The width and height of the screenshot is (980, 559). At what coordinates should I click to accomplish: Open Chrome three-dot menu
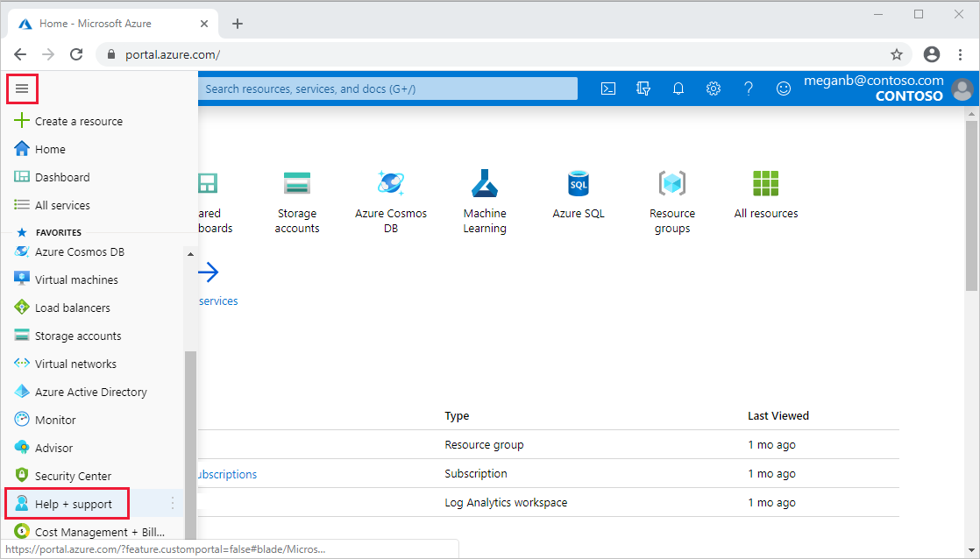960,54
